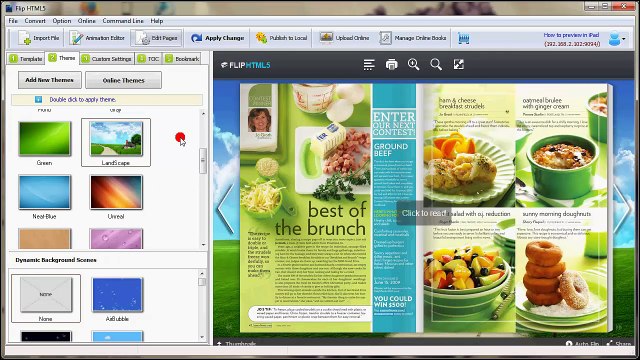Open the Help menu
Viewport: 640px width, 360px height.
click(157, 21)
